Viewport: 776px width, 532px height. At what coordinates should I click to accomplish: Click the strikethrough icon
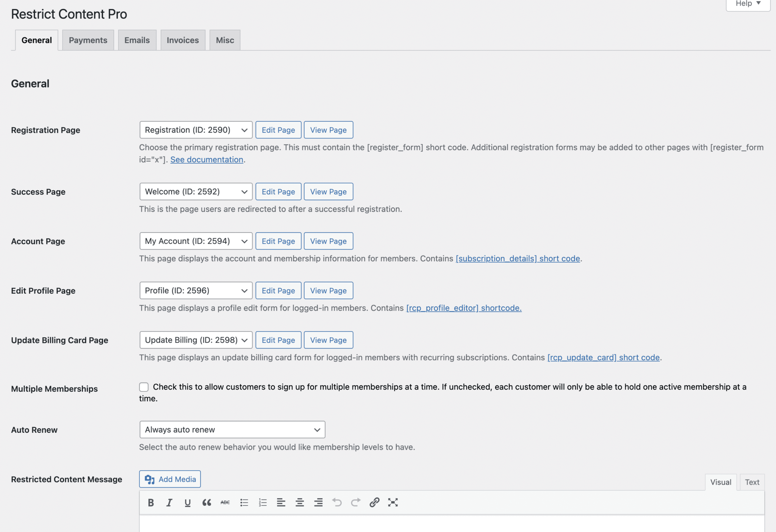(225, 502)
